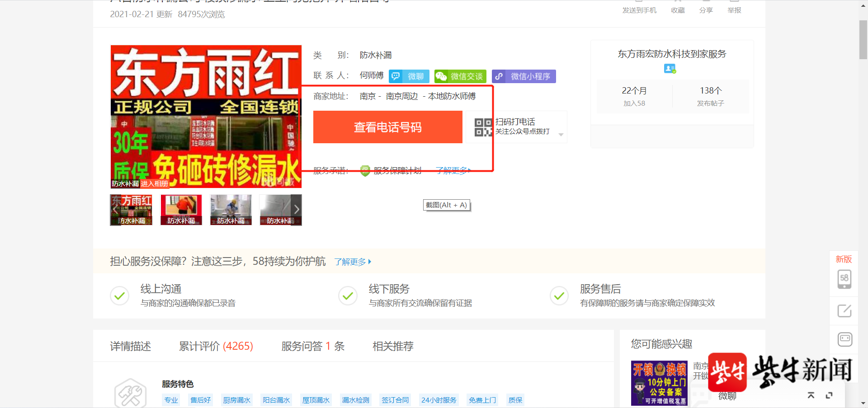Open the 微聊 chat with the merchant
The image size is (868, 408).
[x=409, y=76]
